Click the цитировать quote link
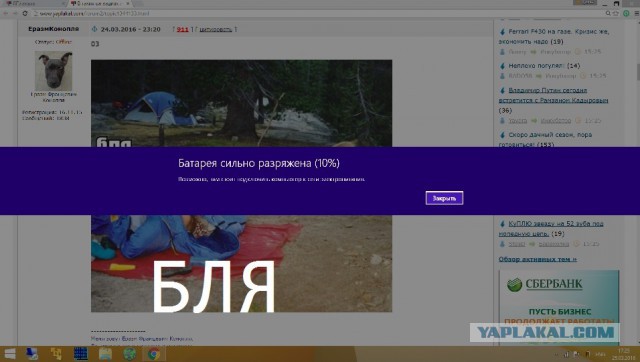Screen dimensions: 640x362 click(216, 29)
